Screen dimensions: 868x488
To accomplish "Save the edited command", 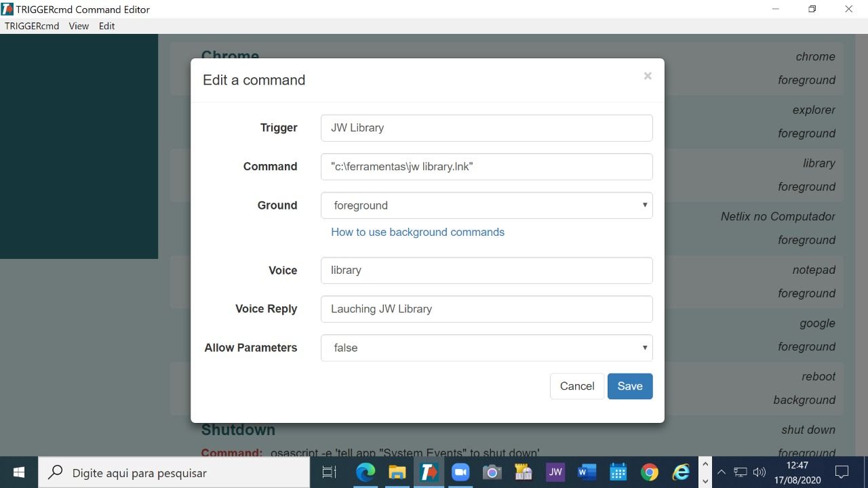I will [x=630, y=386].
